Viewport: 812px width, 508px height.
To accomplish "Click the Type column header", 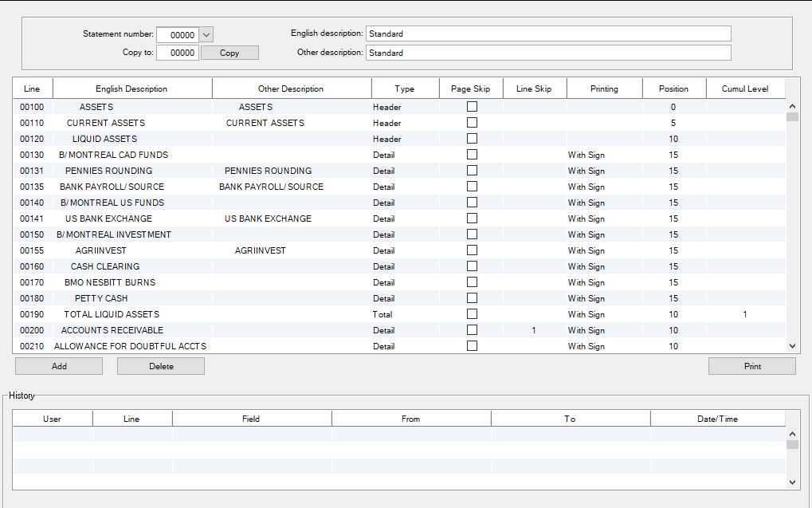I will [x=405, y=89].
